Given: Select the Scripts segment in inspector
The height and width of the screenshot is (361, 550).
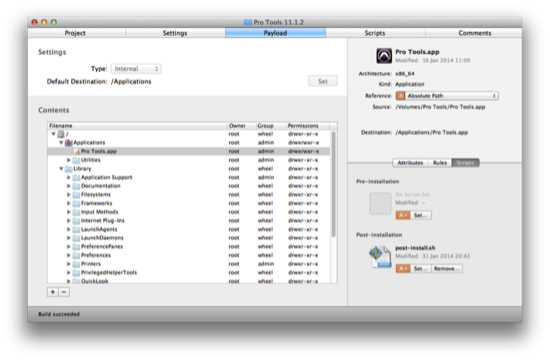Looking at the screenshot, I should point(465,163).
